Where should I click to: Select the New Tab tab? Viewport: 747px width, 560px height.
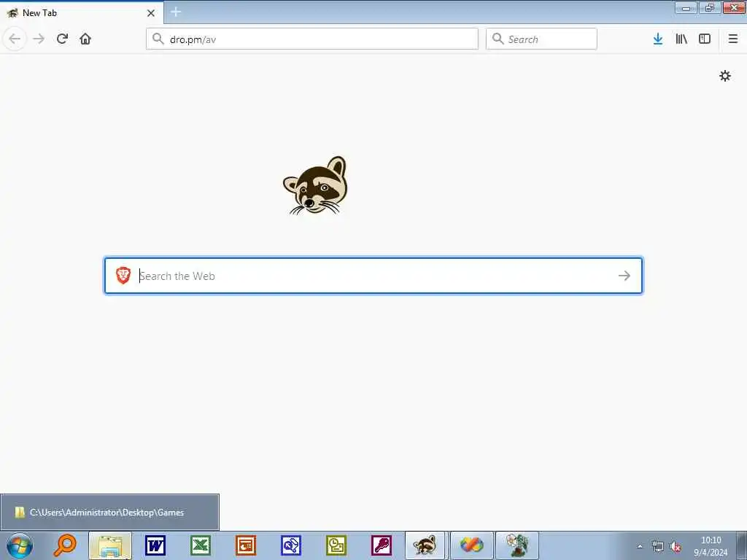coord(82,13)
